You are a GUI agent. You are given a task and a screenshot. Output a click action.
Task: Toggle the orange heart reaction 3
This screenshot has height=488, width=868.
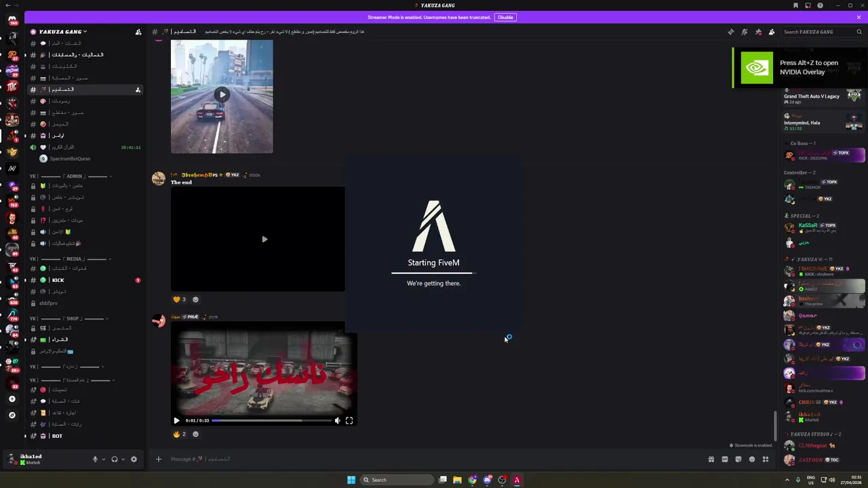pyautogui.click(x=180, y=299)
